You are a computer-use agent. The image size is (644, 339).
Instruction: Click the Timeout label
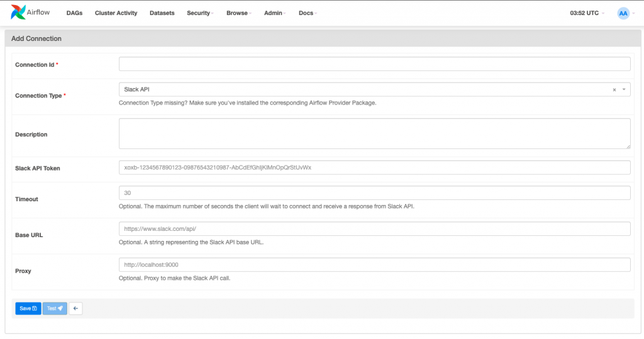(x=26, y=199)
